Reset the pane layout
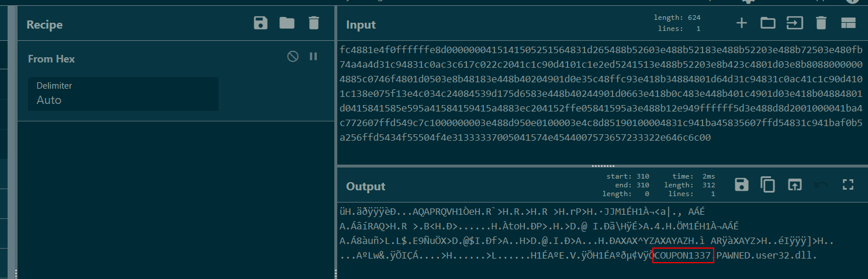The width and height of the screenshot is (868, 279). (848, 23)
